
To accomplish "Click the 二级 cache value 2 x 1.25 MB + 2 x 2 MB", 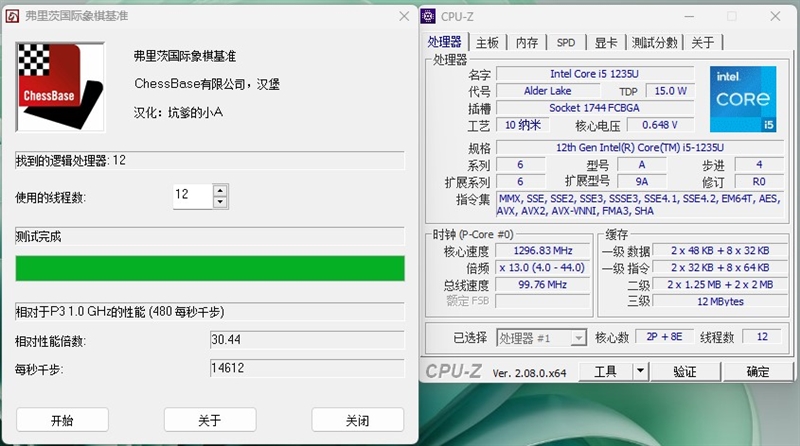I will [720, 285].
